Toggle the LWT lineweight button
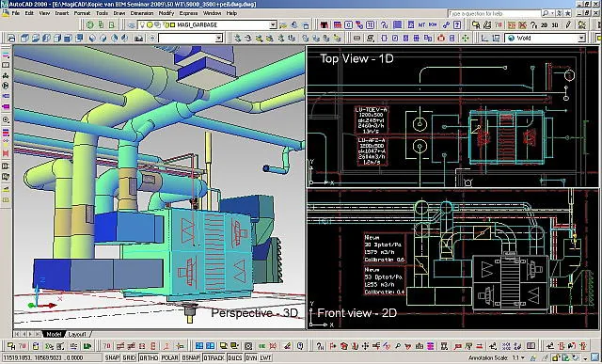This screenshot has width=602, height=364. (265, 357)
